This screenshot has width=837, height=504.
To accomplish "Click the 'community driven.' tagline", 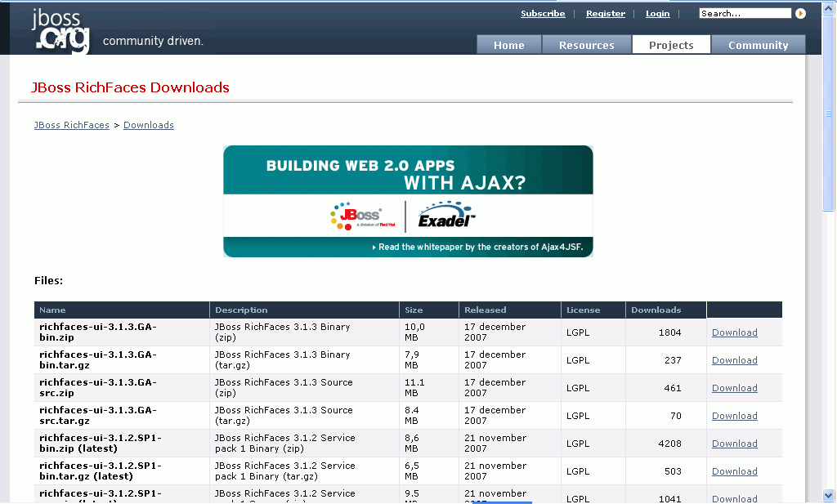I will pyautogui.click(x=153, y=41).
